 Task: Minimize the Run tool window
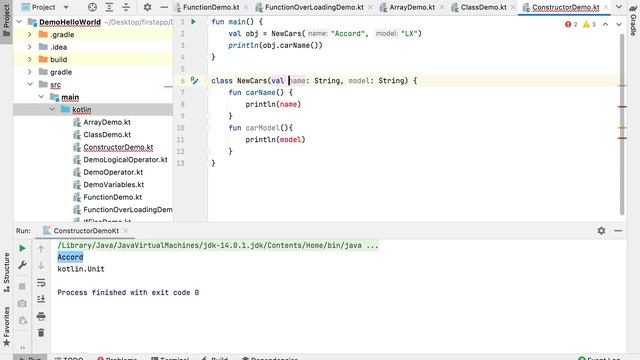(x=618, y=231)
